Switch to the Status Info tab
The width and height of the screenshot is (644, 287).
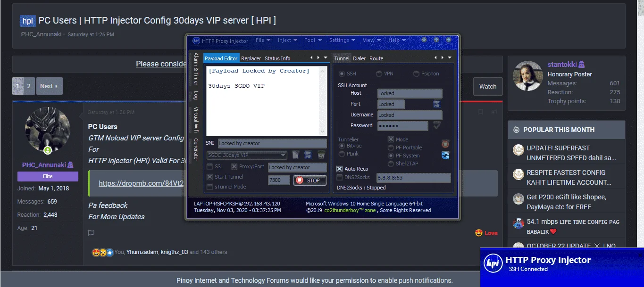pos(277,58)
